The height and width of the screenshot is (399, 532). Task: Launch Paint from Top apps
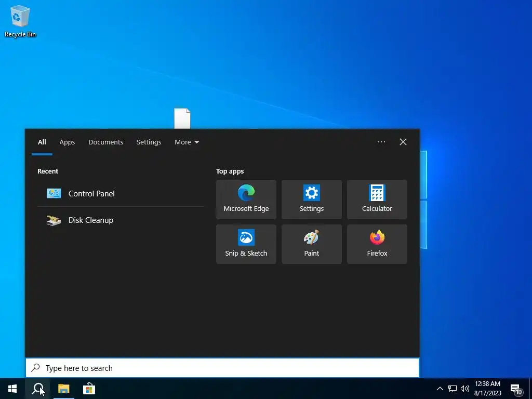pyautogui.click(x=312, y=244)
